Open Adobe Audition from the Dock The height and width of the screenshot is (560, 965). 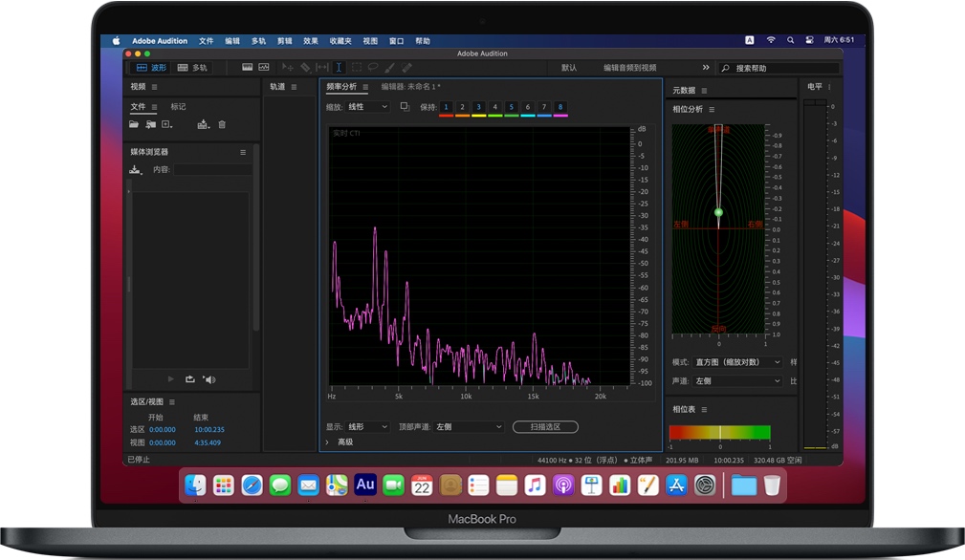point(364,485)
